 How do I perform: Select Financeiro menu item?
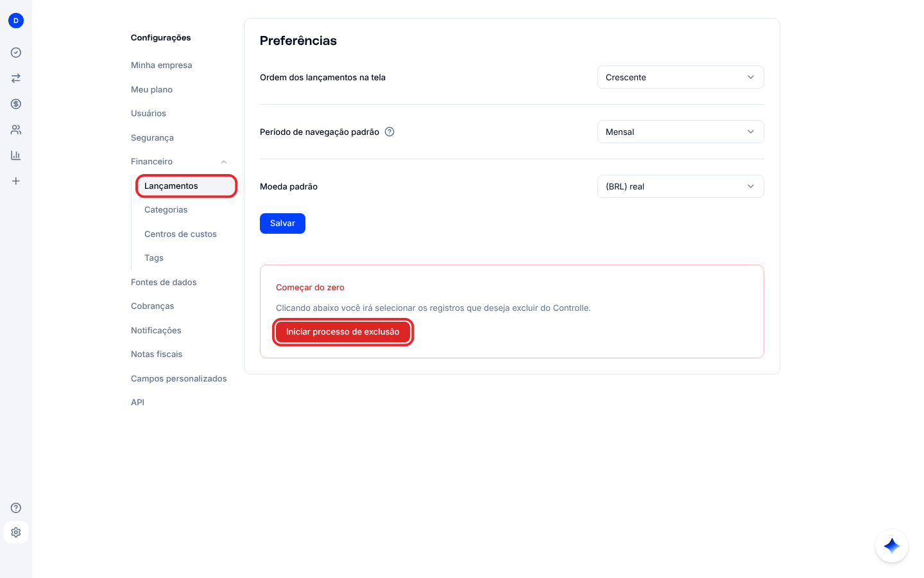[152, 162]
